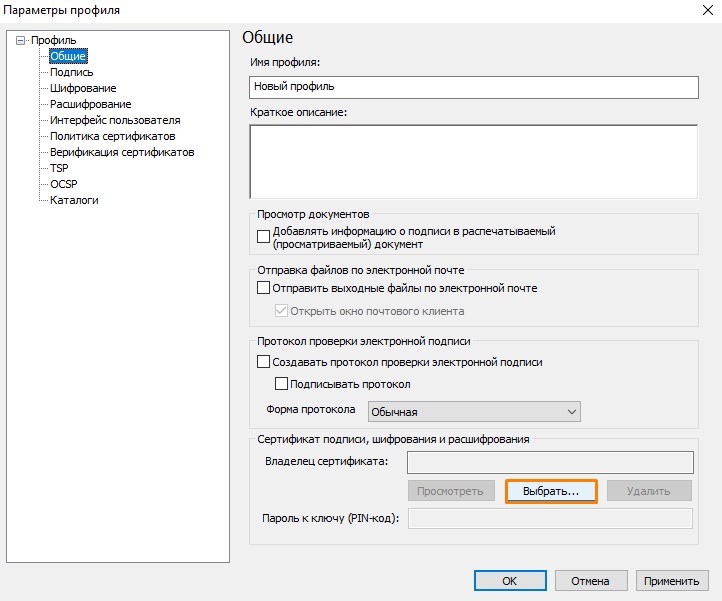Click the Выбрать... certificate button
Screen dimensions: 722x601
551,491
